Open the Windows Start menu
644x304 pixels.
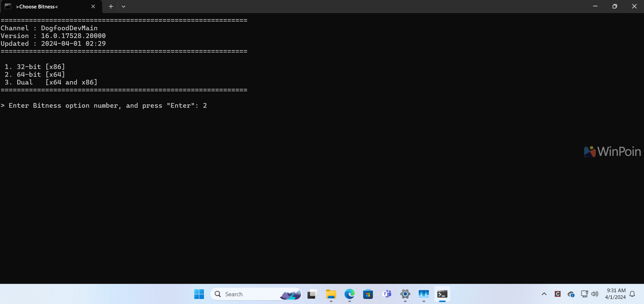pyautogui.click(x=199, y=294)
